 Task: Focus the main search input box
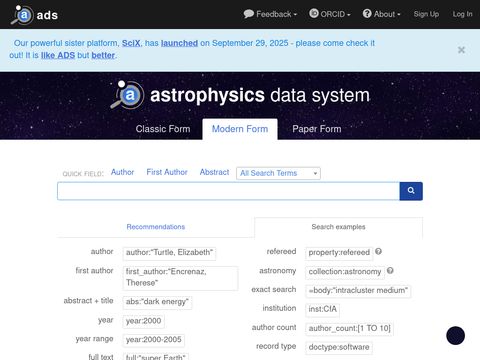click(x=229, y=191)
